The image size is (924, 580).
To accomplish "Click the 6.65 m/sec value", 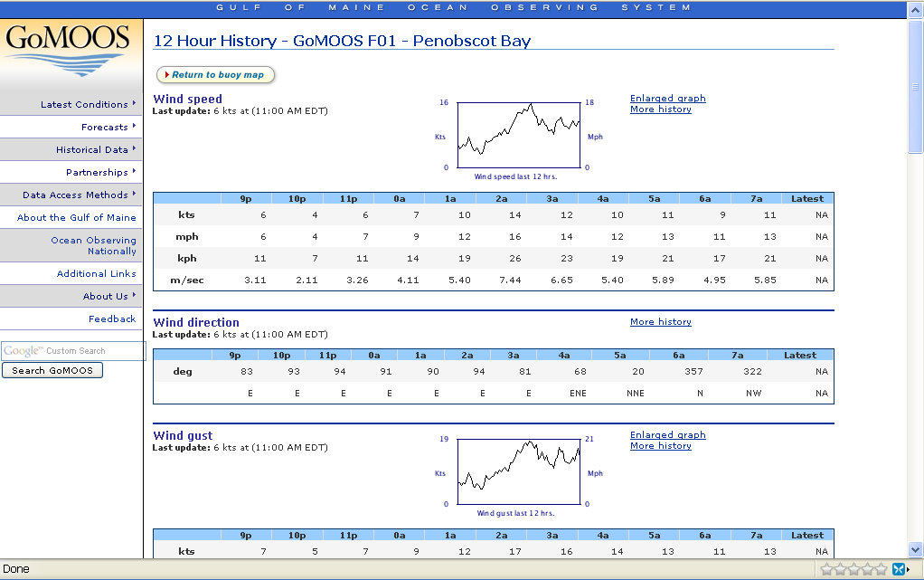I will pyautogui.click(x=561, y=280).
